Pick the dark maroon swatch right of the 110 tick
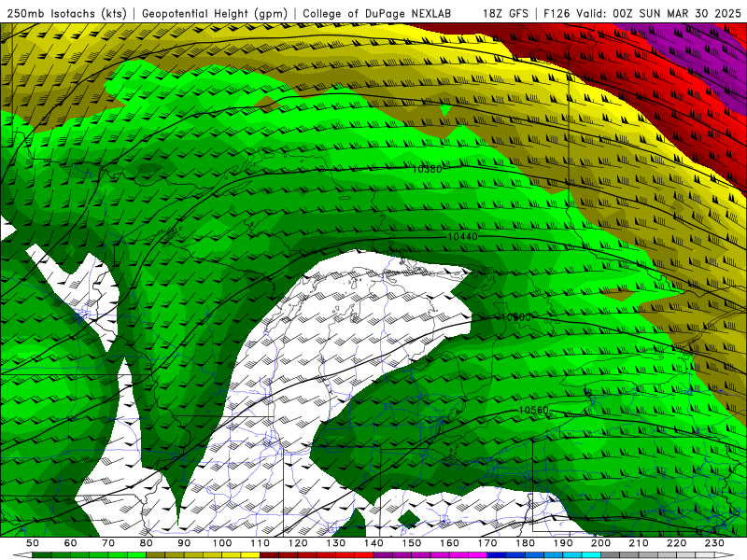Viewport: 747px width, 560px height. [269, 555]
